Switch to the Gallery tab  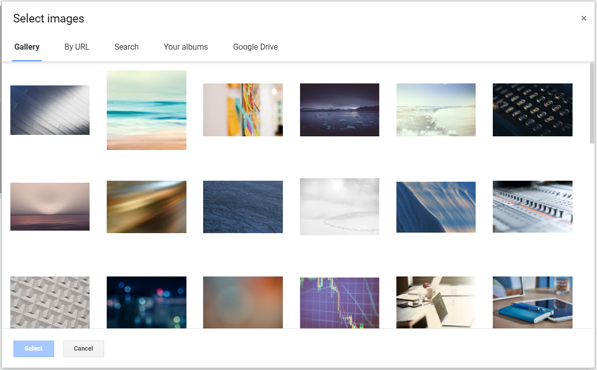point(27,47)
